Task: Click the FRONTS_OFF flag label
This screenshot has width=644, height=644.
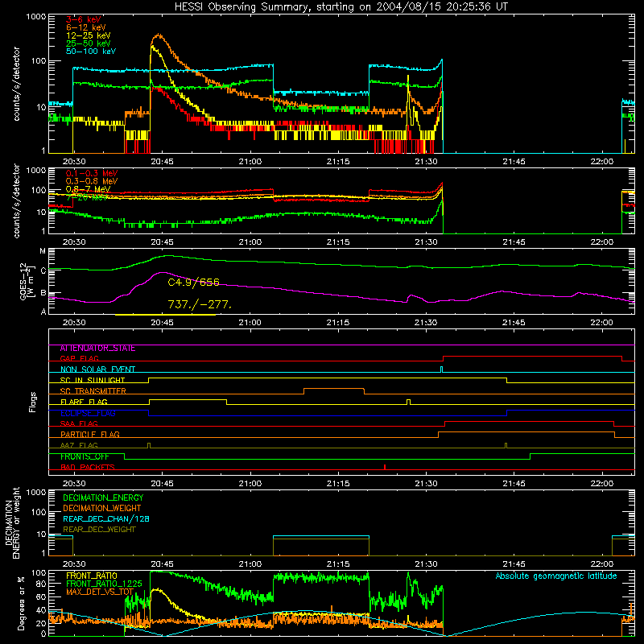Action: (85, 456)
